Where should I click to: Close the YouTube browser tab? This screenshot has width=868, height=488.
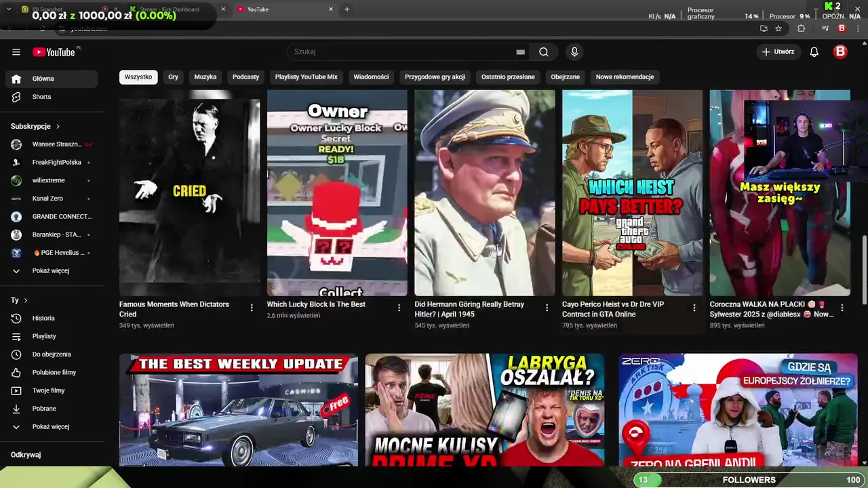(x=331, y=9)
